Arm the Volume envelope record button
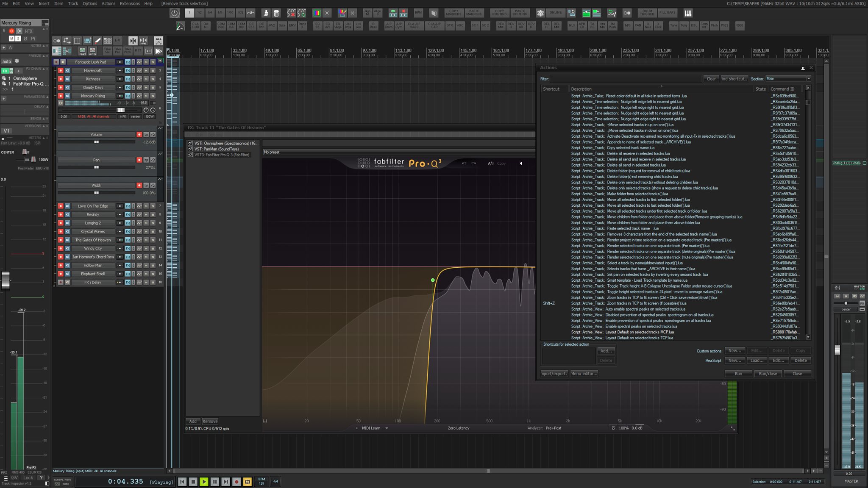Image resolution: width=868 pixels, height=488 pixels. (x=139, y=135)
